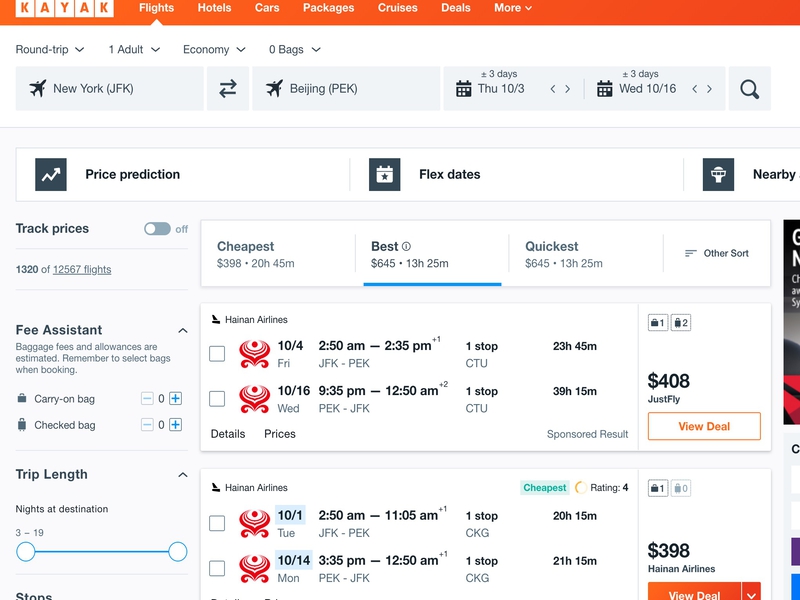
Task: Open Other Sort options
Action: (x=717, y=253)
